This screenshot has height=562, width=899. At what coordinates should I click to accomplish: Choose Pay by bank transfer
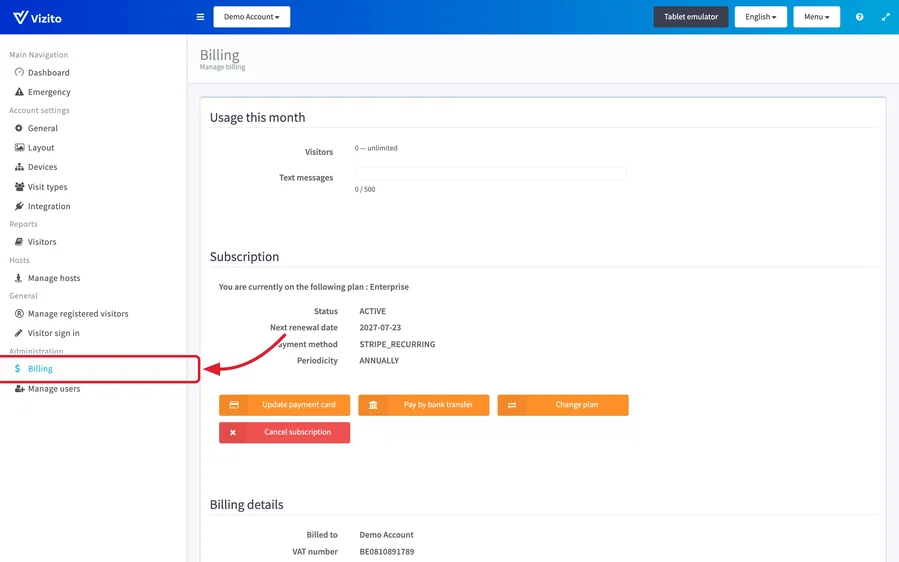(424, 405)
